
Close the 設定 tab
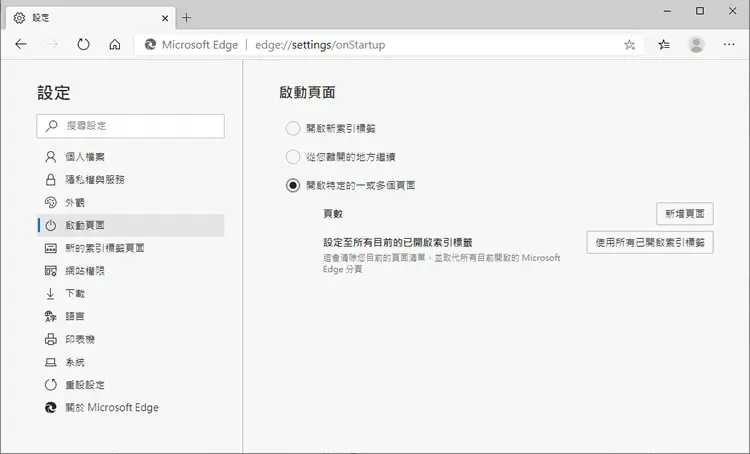[165, 18]
